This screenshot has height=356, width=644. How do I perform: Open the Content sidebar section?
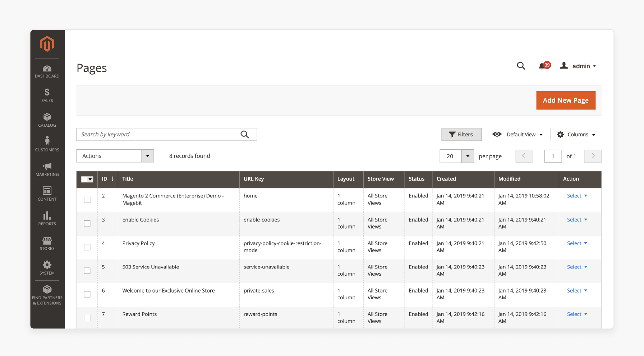tap(47, 193)
